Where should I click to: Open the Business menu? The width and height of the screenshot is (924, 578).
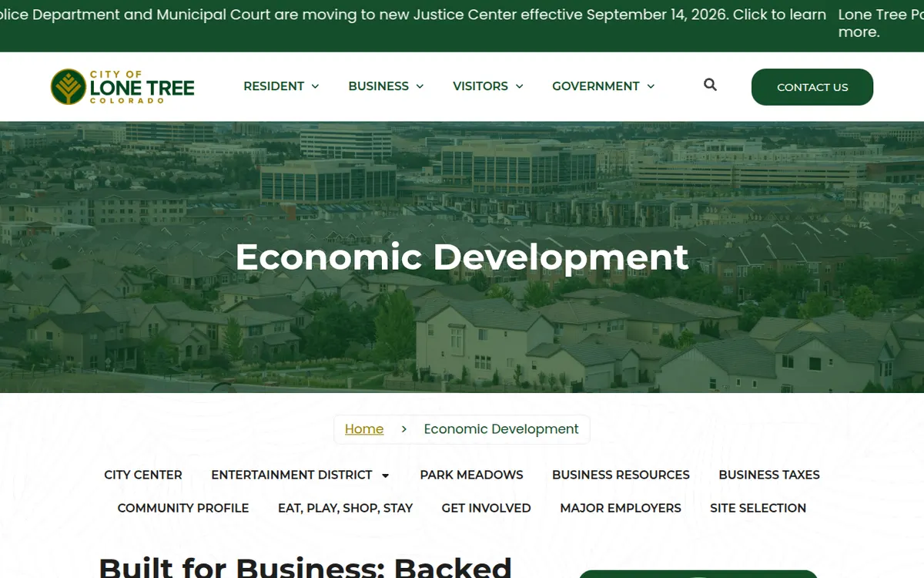pos(378,86)
